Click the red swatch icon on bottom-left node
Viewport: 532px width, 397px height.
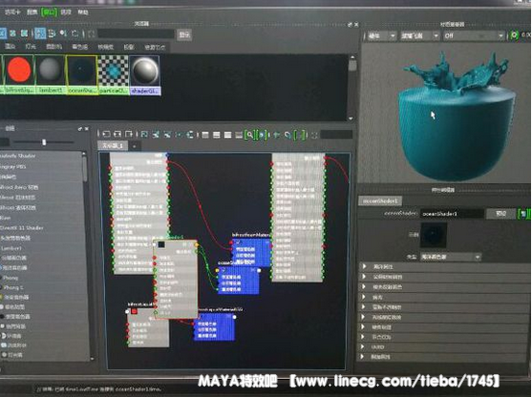(134, 311)
